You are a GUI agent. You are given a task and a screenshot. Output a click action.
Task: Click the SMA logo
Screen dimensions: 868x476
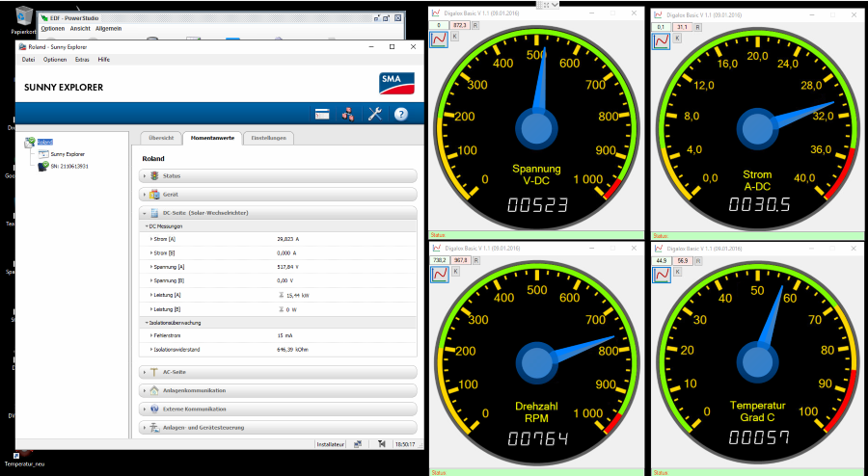396,84
